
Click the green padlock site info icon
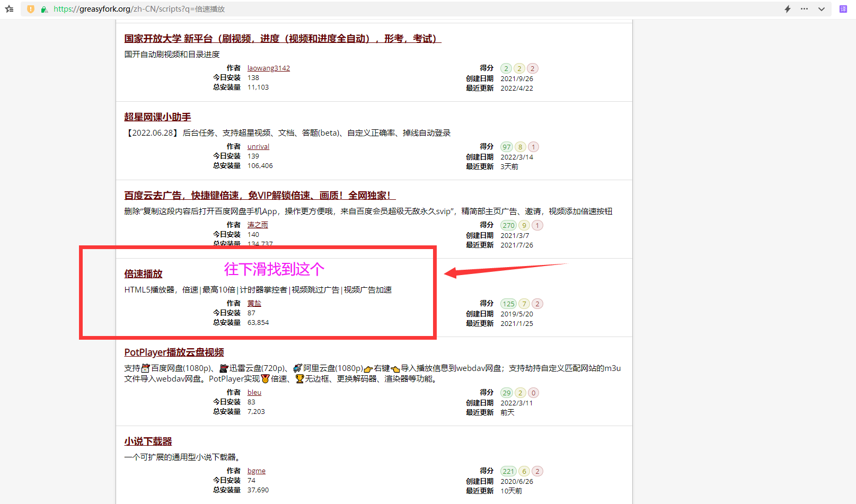44,9
